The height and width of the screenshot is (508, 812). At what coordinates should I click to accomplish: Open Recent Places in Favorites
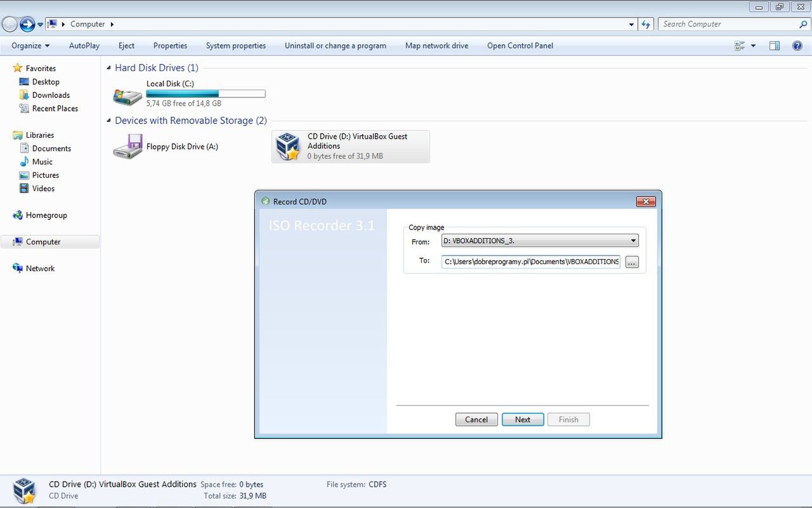click(55, 109)
